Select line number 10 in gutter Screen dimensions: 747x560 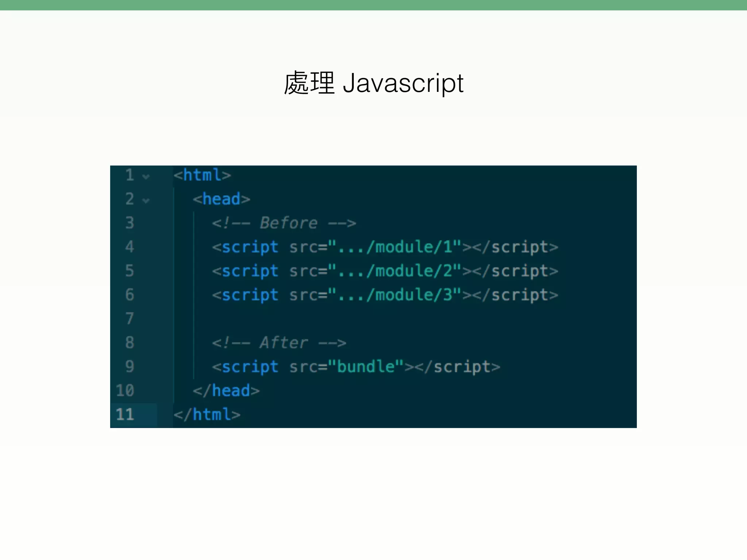pos(125,390)
